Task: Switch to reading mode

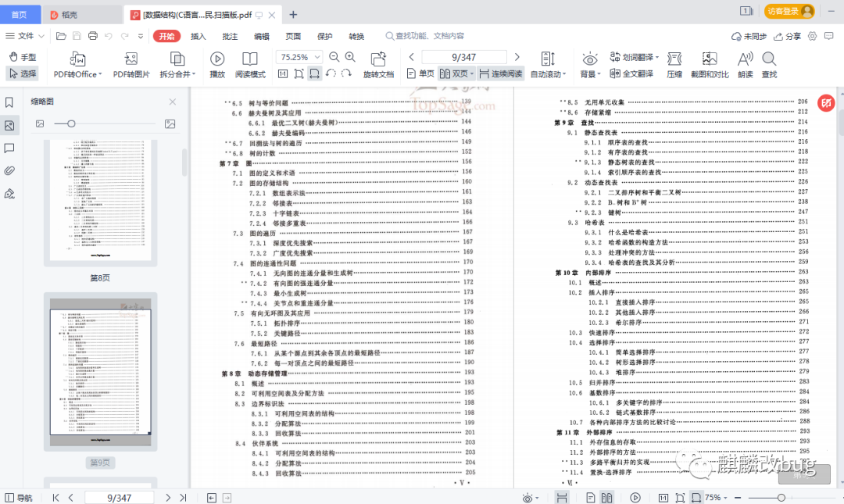Action: tap(250, 65)
